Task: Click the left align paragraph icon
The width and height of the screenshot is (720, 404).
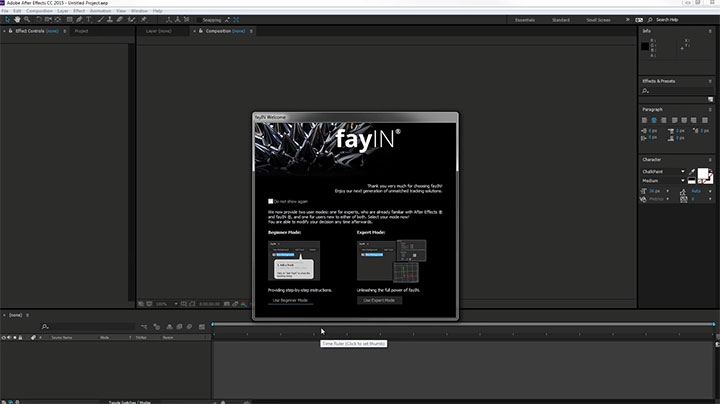Action: pyautogui.click(x=644, y=120)
